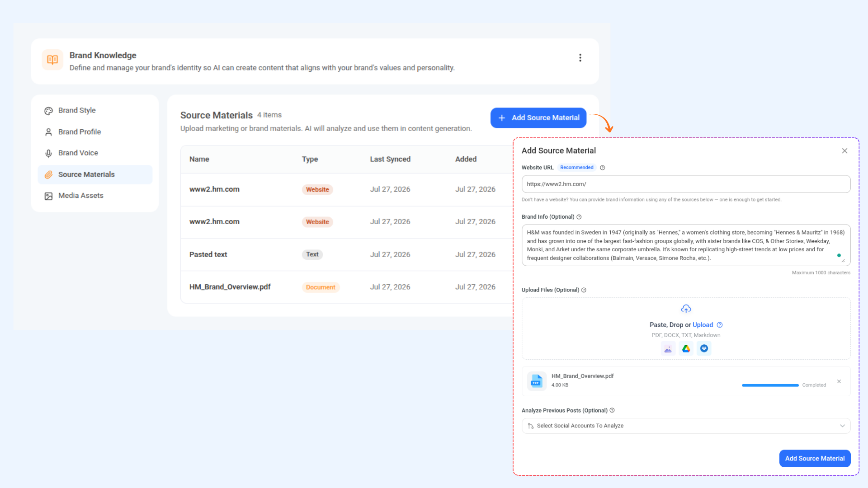The width and height of the screenshot is (868, 488).
Task: Click Last Synced date in Pasted text row
Action: pos(390,254)
